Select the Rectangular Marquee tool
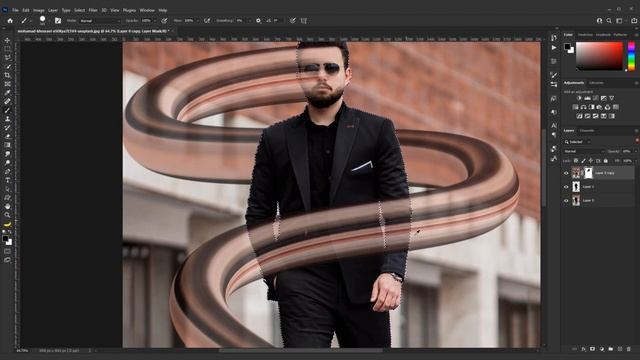Screen dimensions: 640x360 (7, 49)
